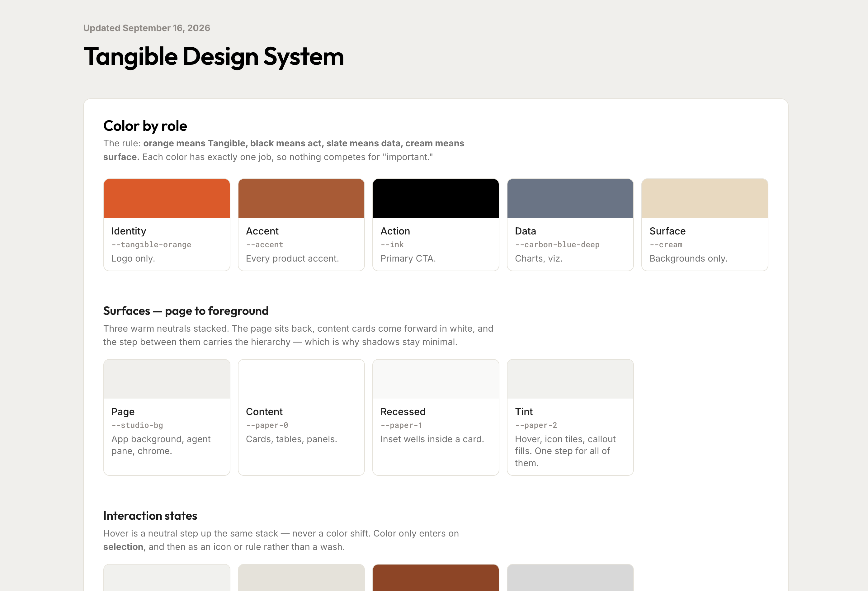Click the Tint paper-2 swatch

(570, 379)
